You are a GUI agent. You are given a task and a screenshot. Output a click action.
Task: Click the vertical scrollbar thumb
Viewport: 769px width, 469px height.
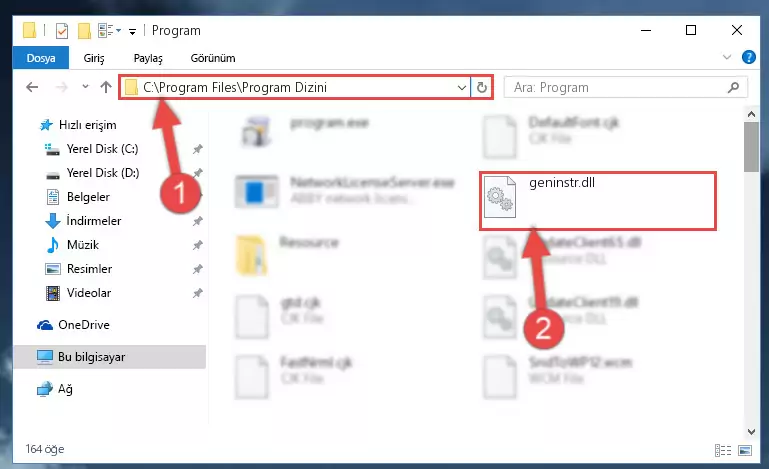point(751,147)
